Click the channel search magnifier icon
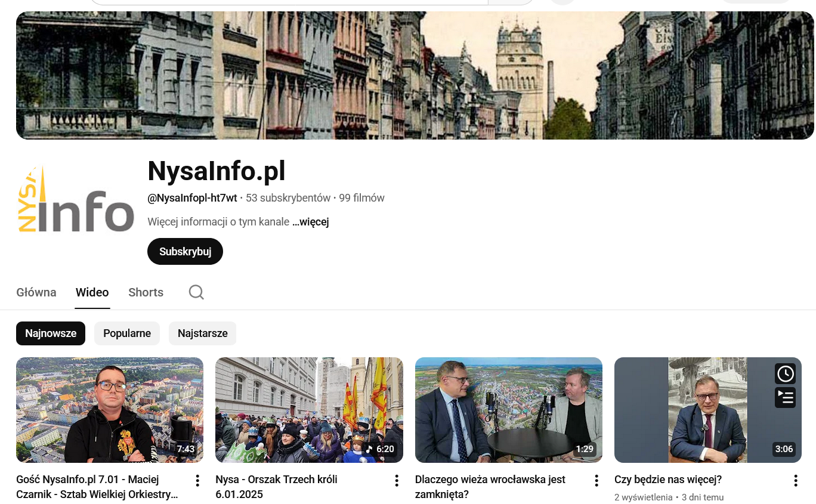 [196, 292]
